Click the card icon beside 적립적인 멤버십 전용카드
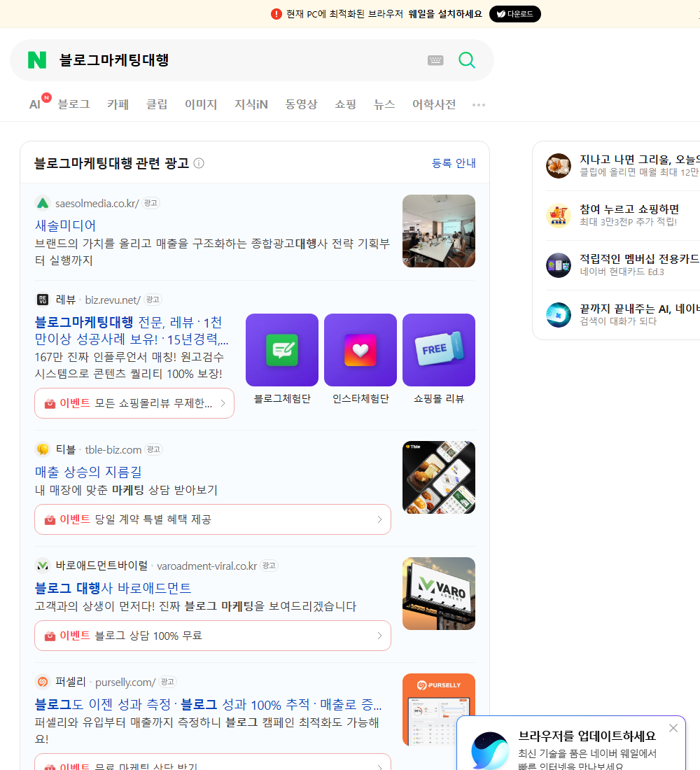The image size is (700, 770). pyautogui.click(x=559, y=265)
